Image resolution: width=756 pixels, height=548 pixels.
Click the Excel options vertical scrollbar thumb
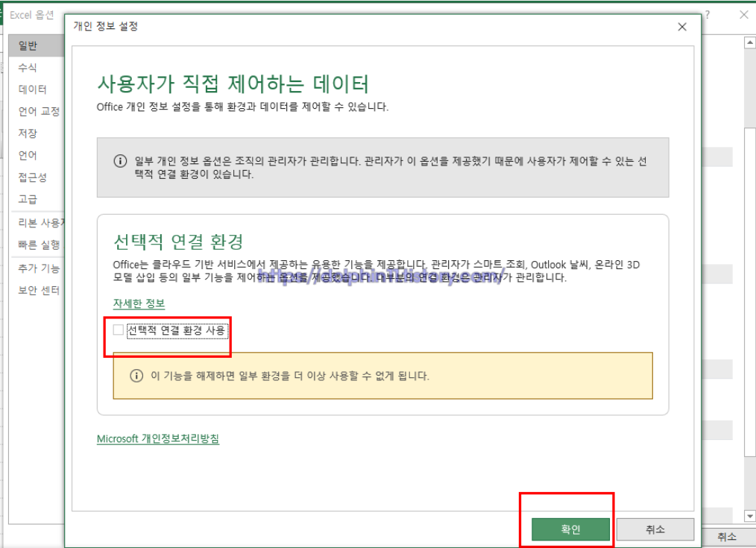coord(750,292)
